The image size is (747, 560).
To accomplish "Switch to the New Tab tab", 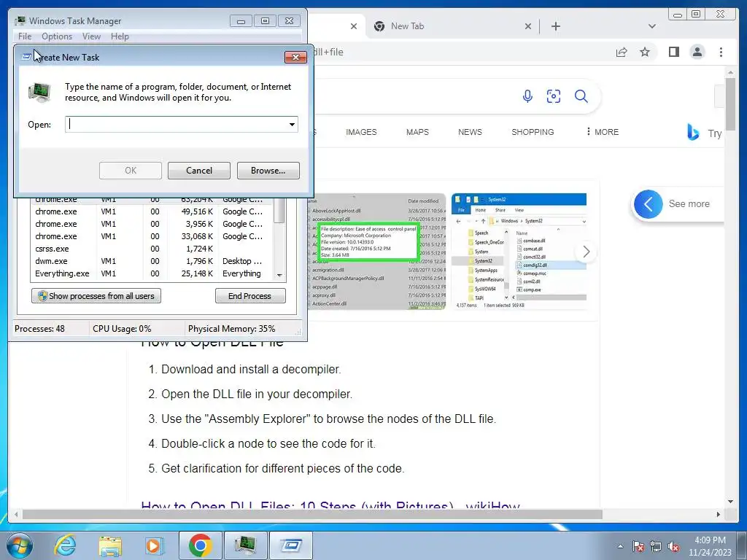I will point(452,26).
